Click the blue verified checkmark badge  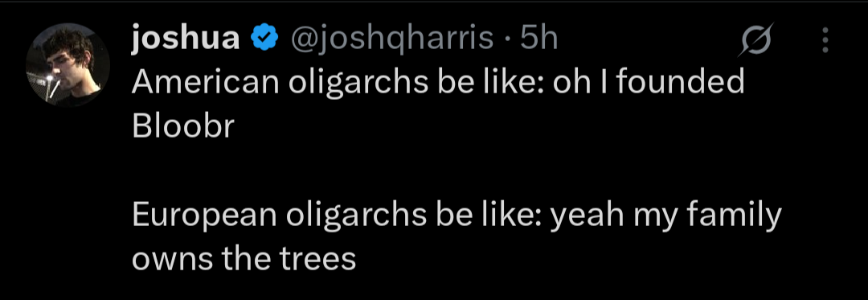(x=265, y=39)
